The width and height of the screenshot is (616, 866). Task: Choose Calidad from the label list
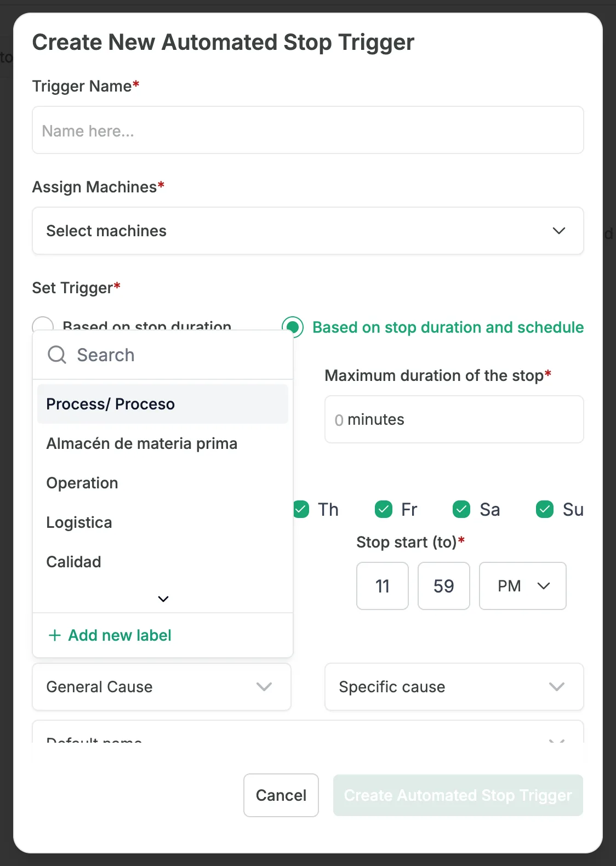pos(163,562)
